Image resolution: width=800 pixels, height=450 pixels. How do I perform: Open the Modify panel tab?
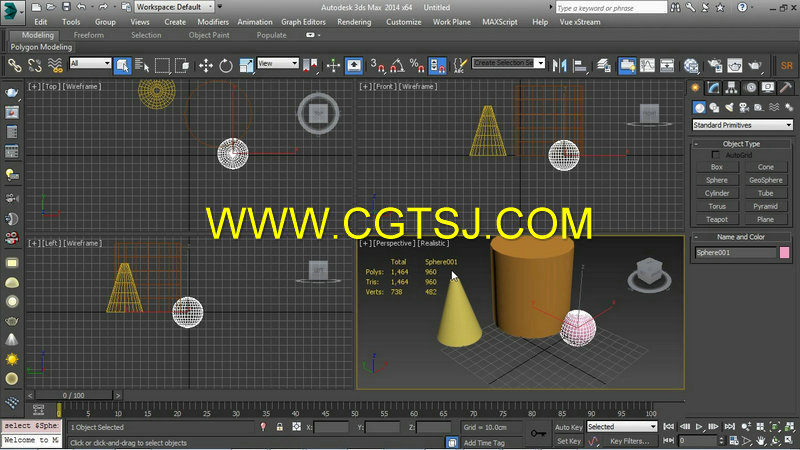click(713, 88)
